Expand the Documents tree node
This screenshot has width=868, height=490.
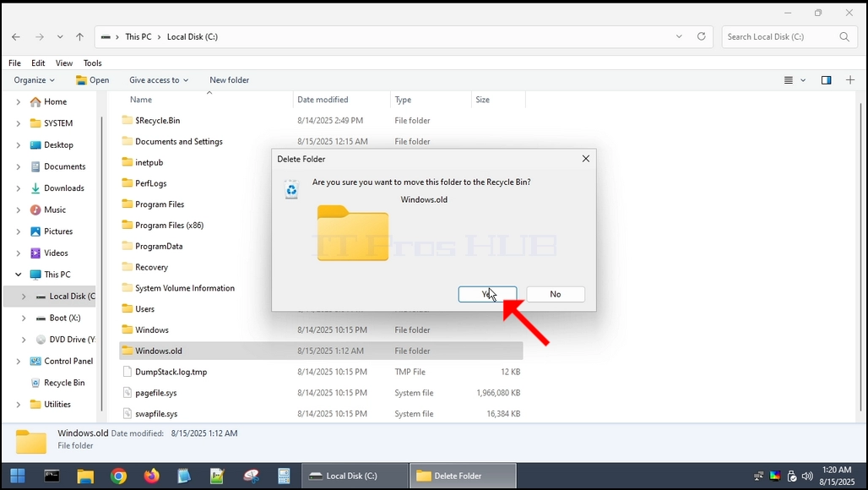[19, 166]
